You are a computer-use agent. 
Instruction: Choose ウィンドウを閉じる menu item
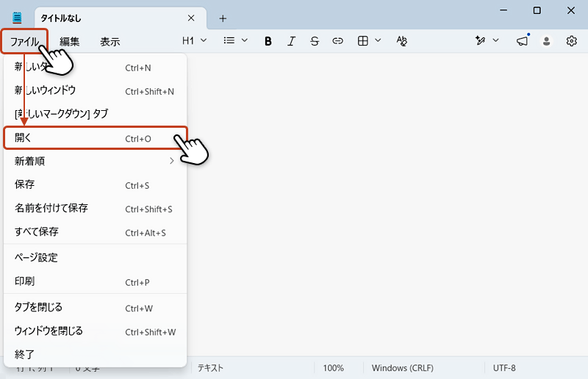point(96,331)
